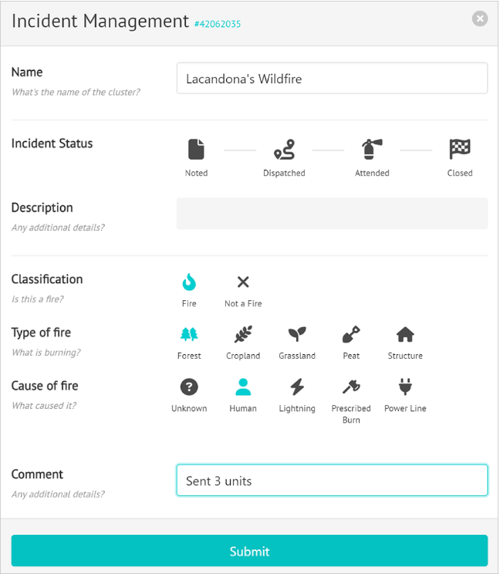Close the Incident Management dialog
Viewport: 500px width, 574px height.
(480, 19)
